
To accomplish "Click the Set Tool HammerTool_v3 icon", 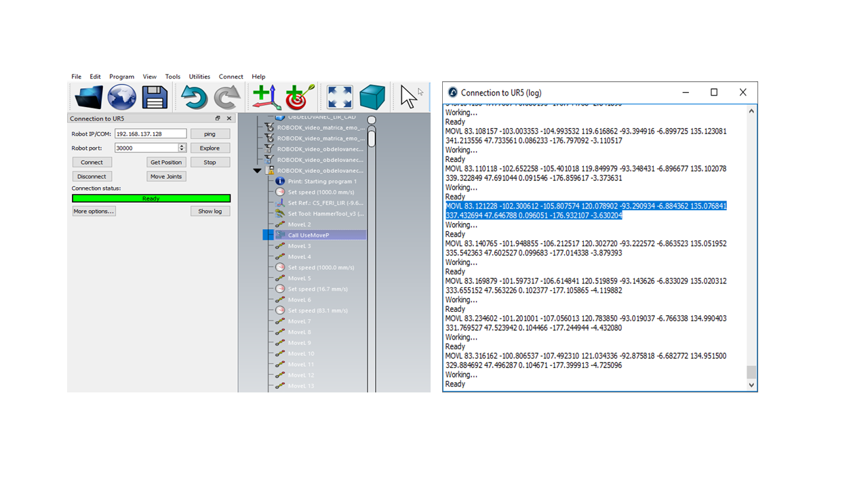I will (280, 213).
